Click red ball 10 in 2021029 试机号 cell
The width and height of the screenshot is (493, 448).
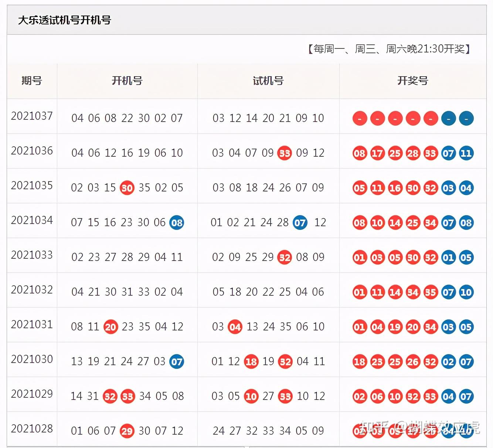251,396
